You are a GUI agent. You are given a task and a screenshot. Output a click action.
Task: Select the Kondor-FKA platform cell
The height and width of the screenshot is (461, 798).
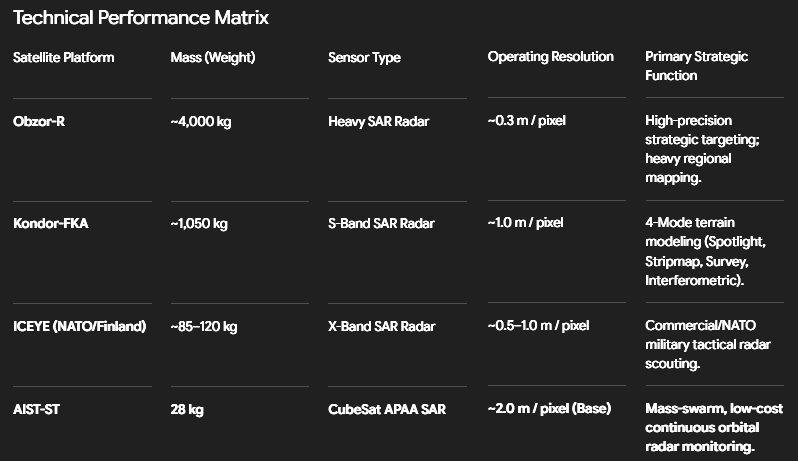click(51, 223)
